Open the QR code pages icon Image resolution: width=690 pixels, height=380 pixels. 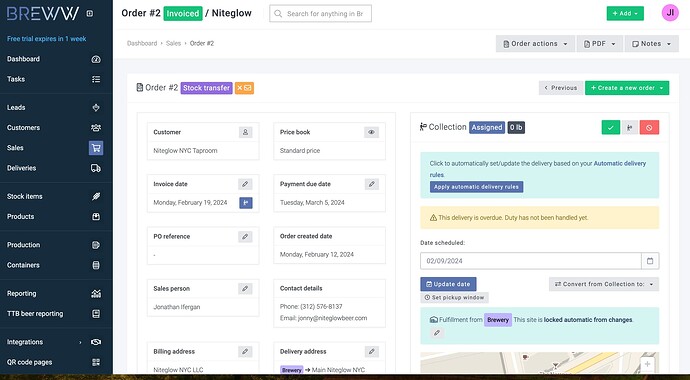click(96, 362)
